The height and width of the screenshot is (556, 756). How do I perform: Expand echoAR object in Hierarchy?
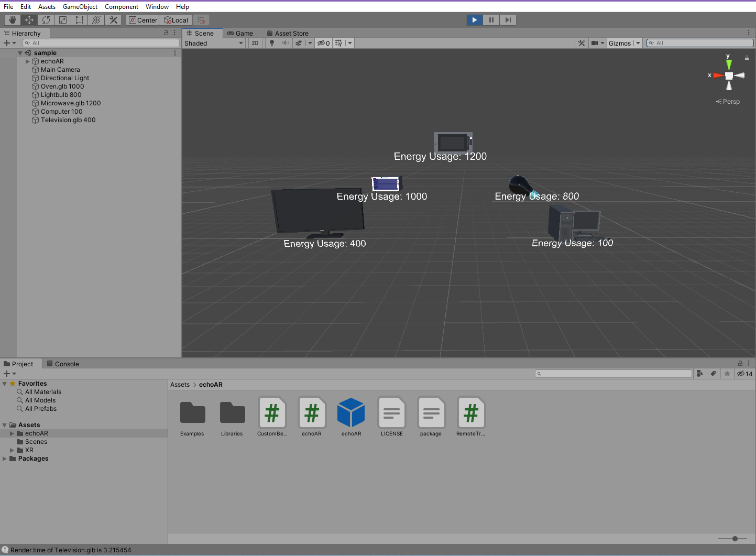pyautogui.click(x=28, y=61)
